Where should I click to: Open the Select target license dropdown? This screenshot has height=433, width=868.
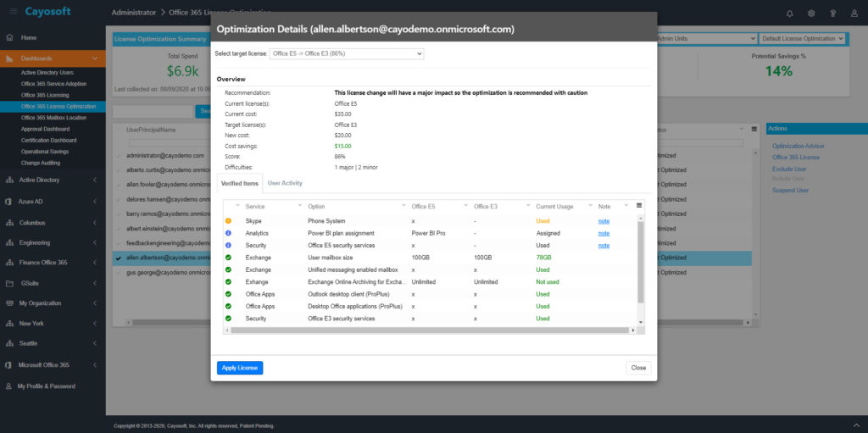347,53
